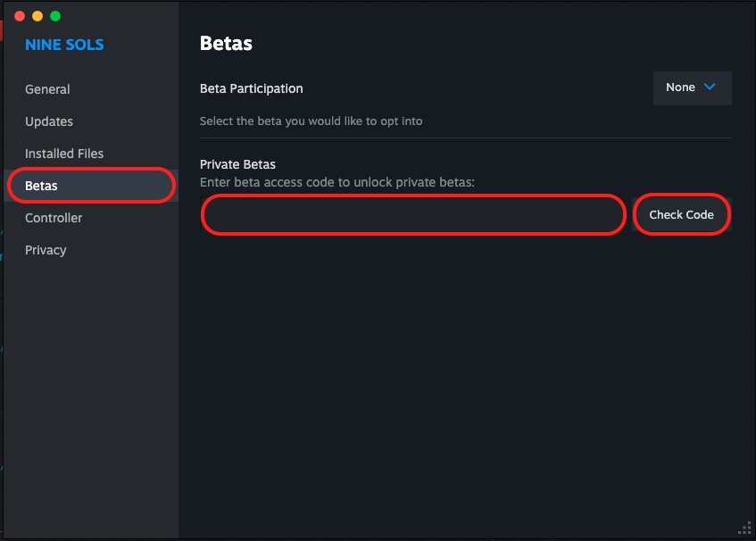Switch to the Privacy tab
756x541 pixels.
point(46,250)
